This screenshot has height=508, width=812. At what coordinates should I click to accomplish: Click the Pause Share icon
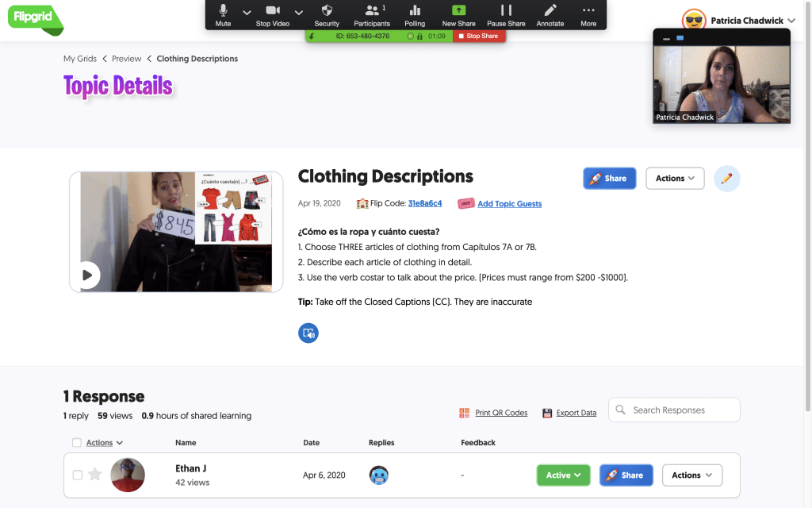(x=506, y=10)
